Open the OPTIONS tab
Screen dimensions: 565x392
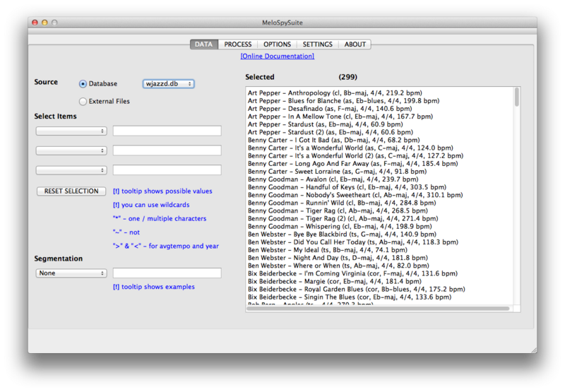[277, 44]
